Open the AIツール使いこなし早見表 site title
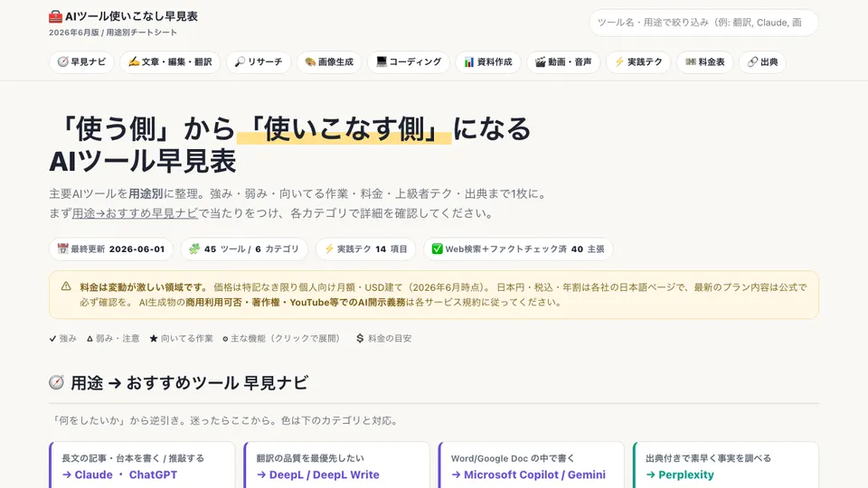The width and height of the screenshot is (868, 488). click(131, 16)
